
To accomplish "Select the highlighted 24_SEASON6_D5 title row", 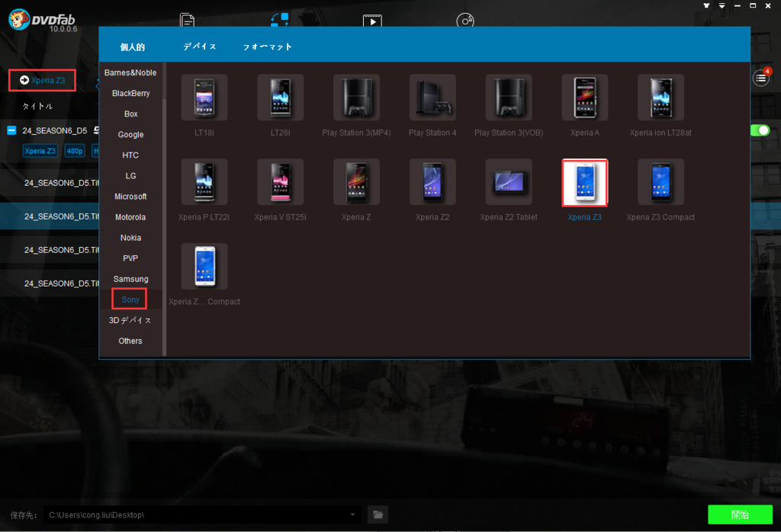I will click(x=50, y=216).
